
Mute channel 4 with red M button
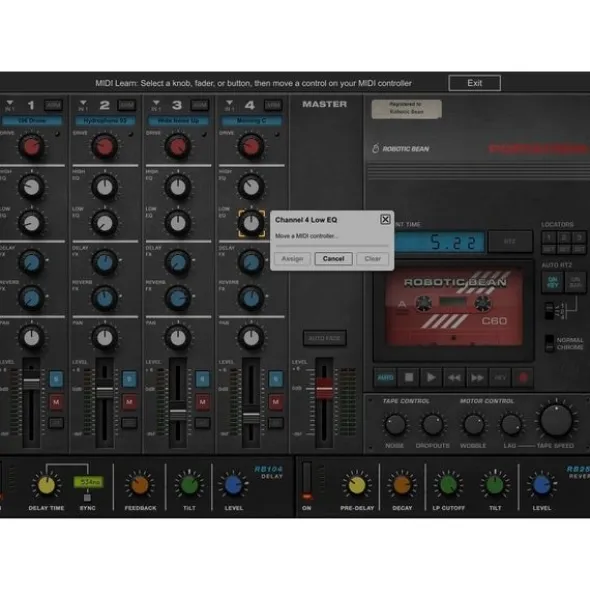coord(275,402)
